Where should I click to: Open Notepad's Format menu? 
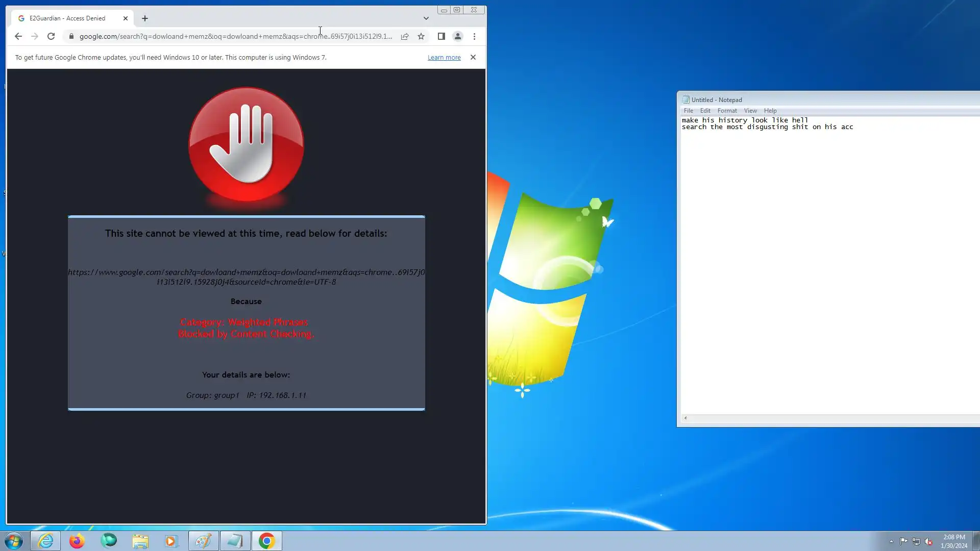coord(727,111)
